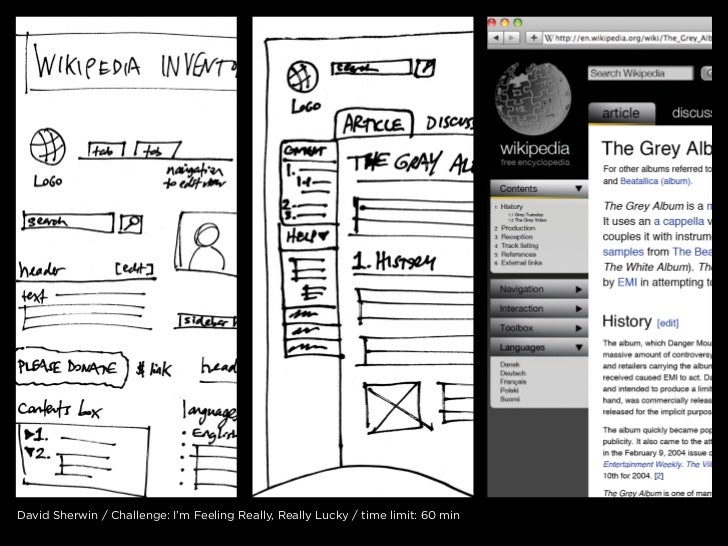The width and height of the screenshot is (728, 546).
Task: Follow the EMI link
Action: pyautogui.click(x=627, y=282)
